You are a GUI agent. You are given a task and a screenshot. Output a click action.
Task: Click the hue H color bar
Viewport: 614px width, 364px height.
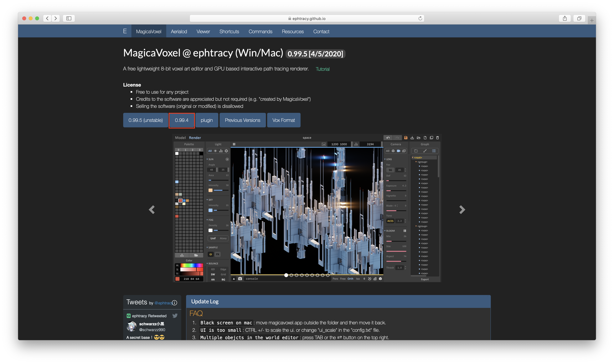[192, 265]
